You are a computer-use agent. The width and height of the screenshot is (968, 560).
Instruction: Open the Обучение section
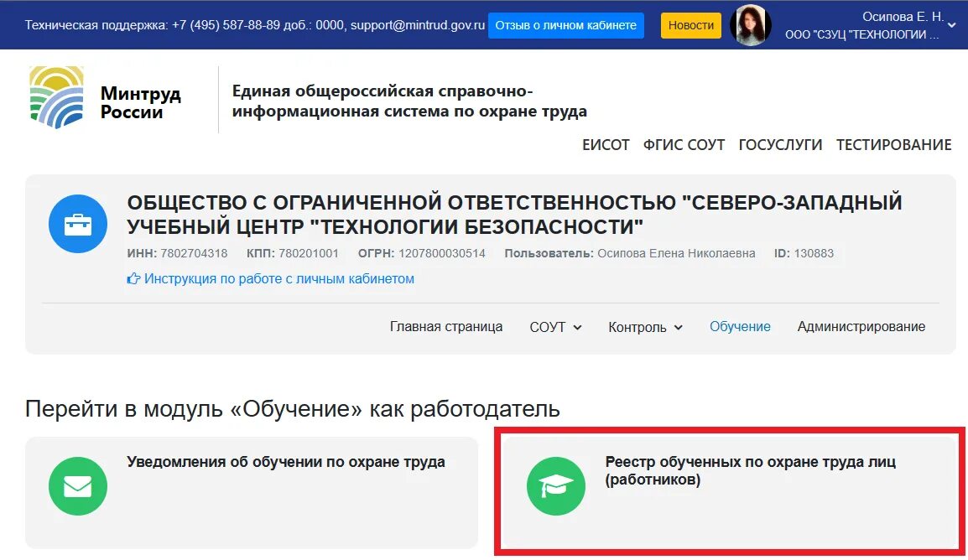(740, 326)
